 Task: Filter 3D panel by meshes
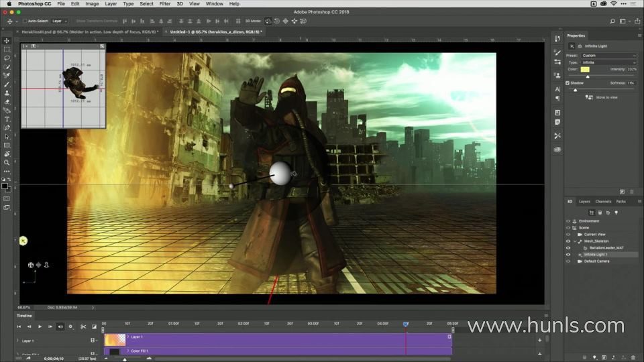[600, 213]
